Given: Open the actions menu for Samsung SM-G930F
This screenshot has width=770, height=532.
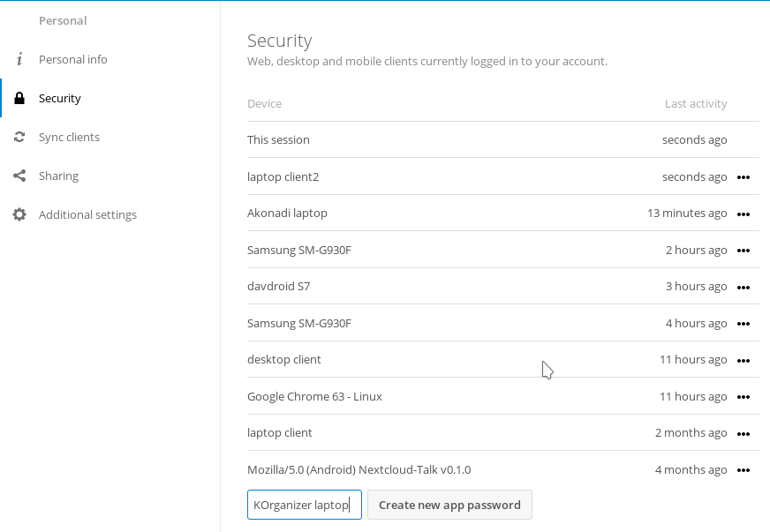Looking at the screenshot, I should (x=744, y=251).
